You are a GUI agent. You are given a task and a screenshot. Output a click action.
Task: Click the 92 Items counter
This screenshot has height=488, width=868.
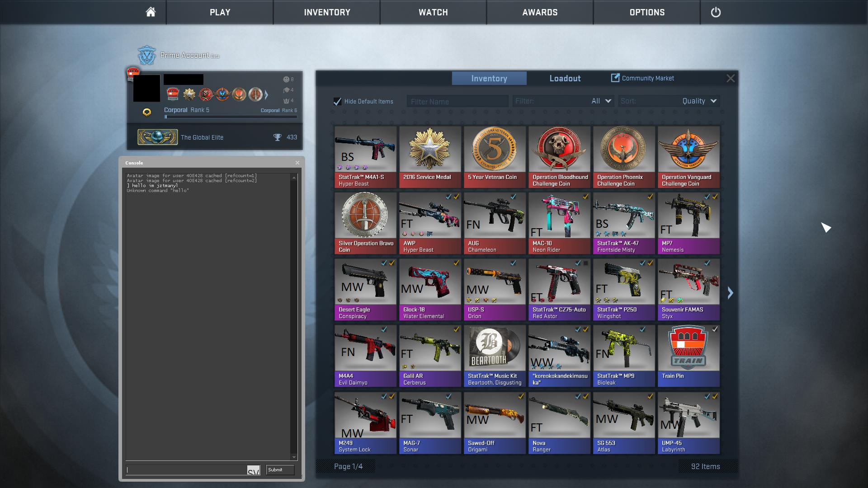click(x=705, y=466)
